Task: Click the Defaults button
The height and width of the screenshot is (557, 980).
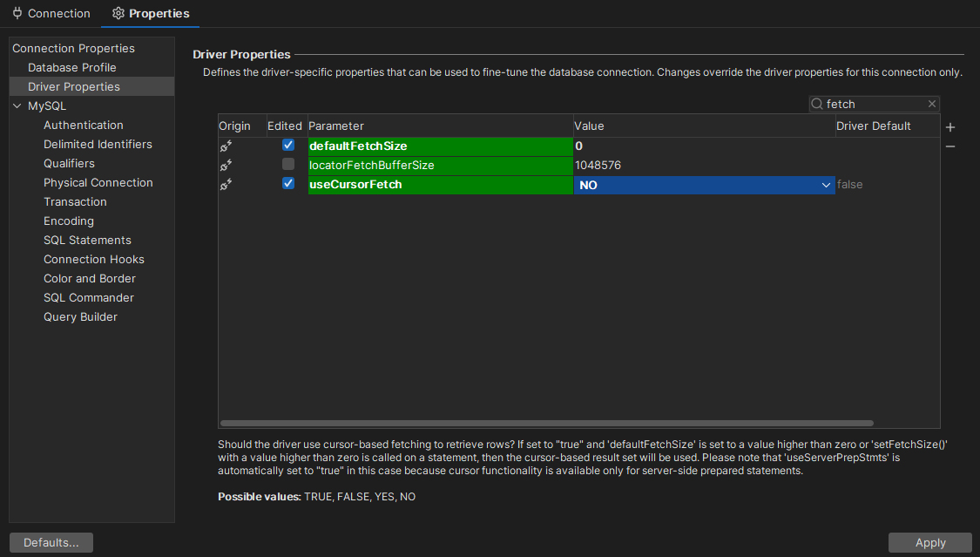Action: click(x=51, y=542)
